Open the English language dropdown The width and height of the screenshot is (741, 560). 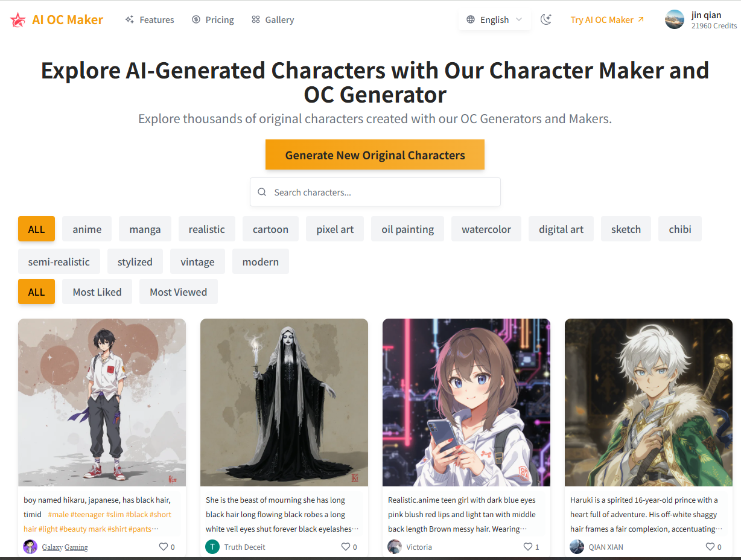point(495,20)
